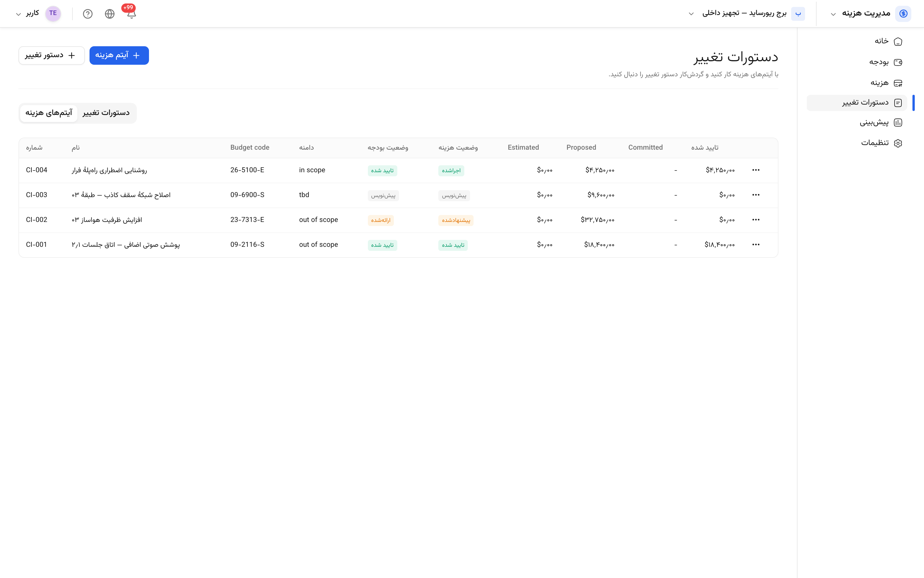Click the Proposed column header

(581, 148)
